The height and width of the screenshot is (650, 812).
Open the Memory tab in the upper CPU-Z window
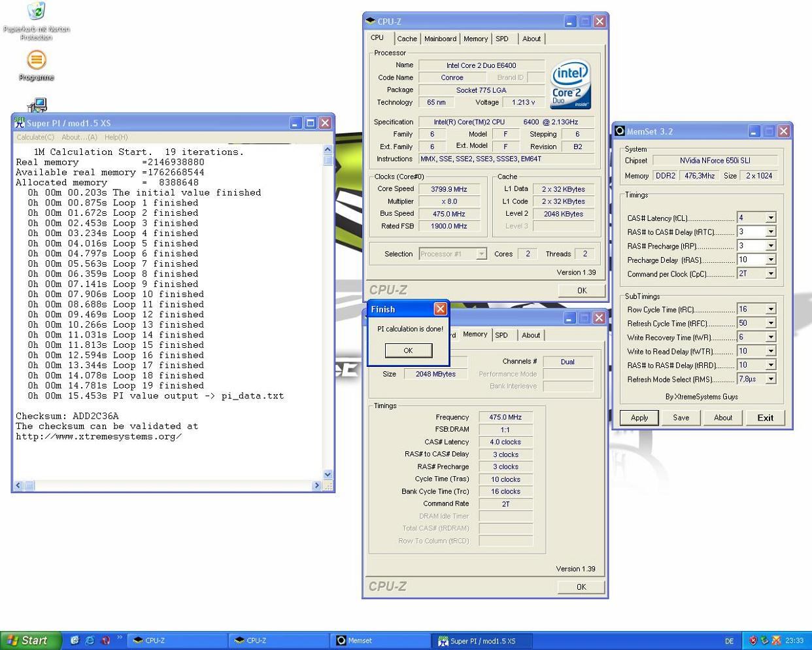click(x=475, y=39)
